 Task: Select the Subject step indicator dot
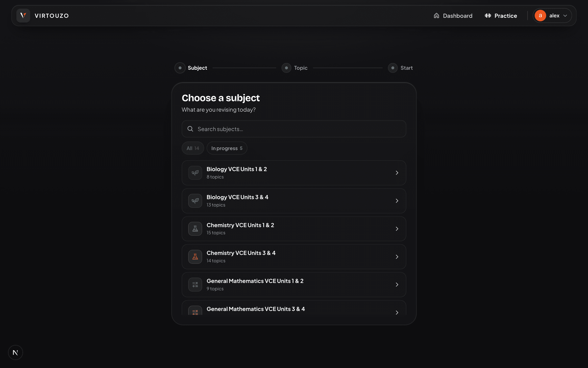[180, 68]
